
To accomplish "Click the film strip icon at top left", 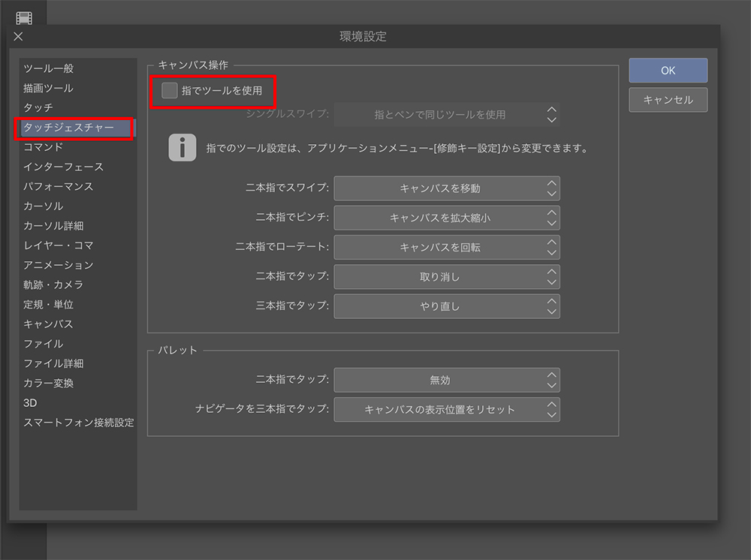I will pyautogui.click(x=24, y=17).
